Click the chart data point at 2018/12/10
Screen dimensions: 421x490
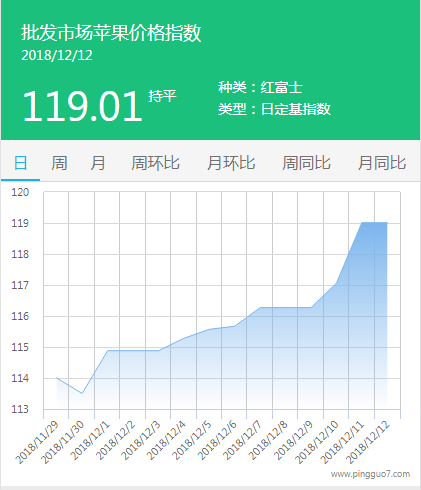click(336, 283)
